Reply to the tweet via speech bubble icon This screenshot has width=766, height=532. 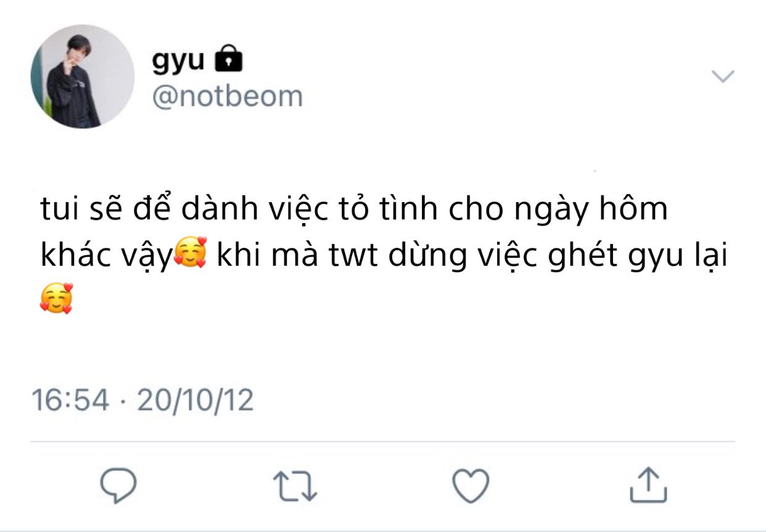coord(118,485)
